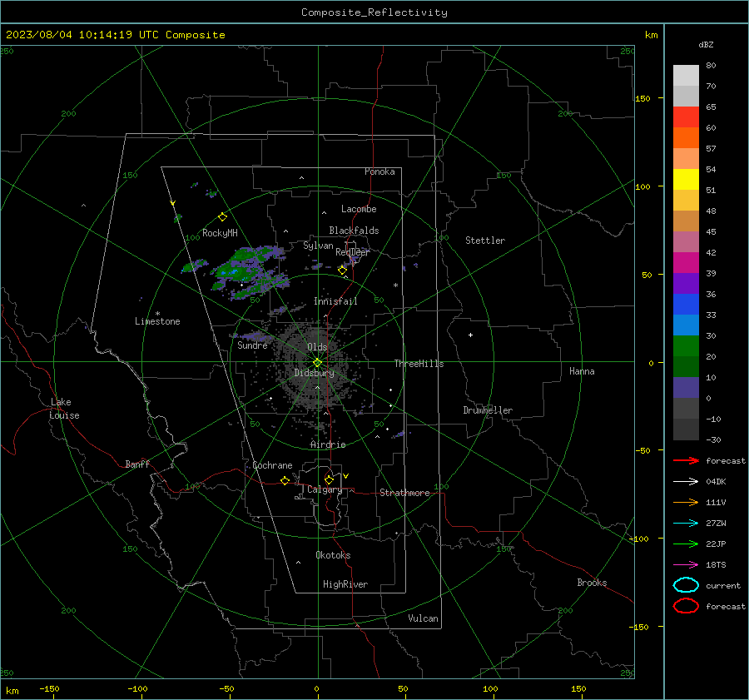Screen dimensions: 749x700
Task: Click the Sylvan label
Action: (x=318, y=246)
